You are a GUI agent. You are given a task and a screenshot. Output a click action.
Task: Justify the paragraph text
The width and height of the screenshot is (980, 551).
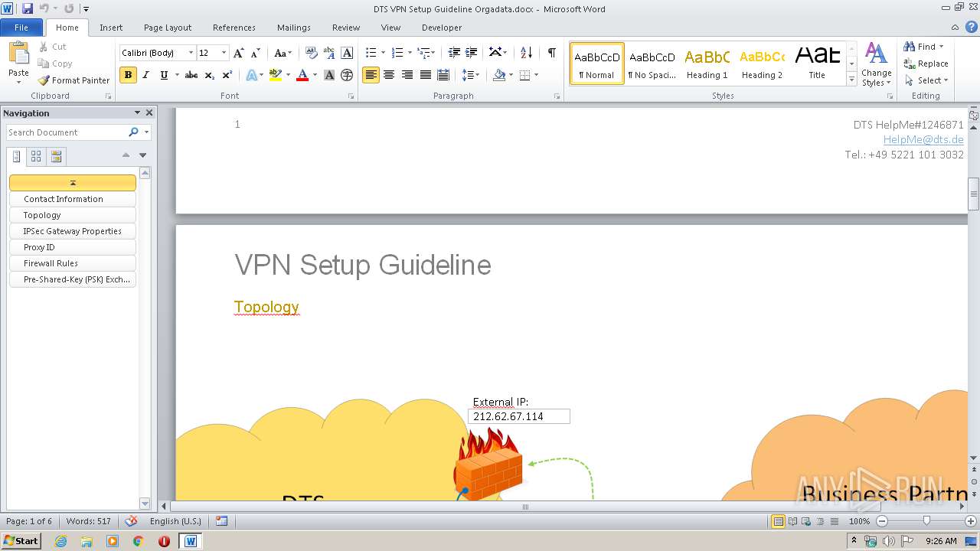pyautogui.click(x=425, y=75)
